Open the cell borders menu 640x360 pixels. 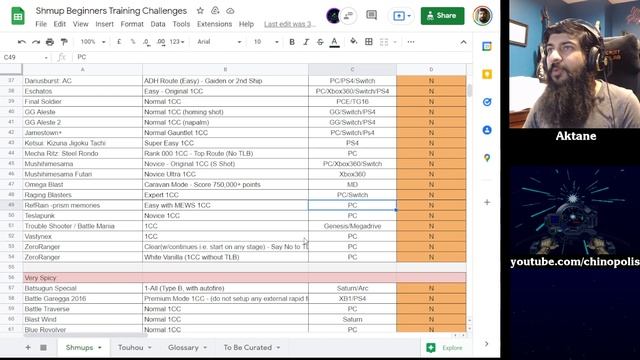(369, 42)
